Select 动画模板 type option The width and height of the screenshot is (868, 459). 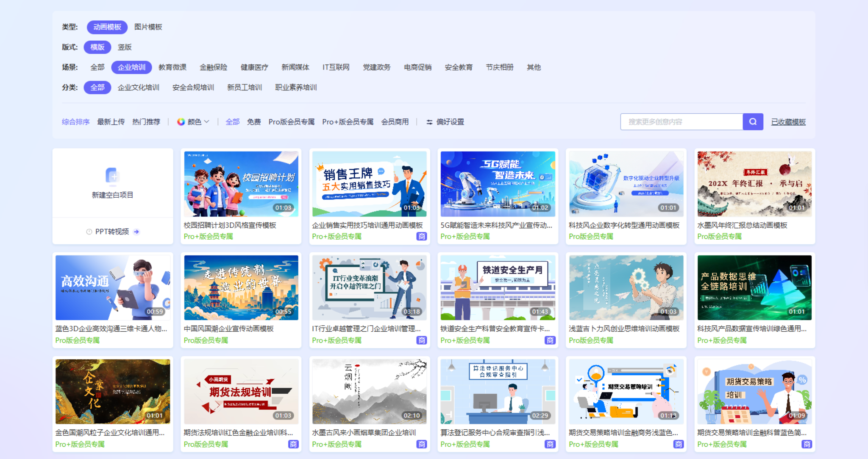point(107,27)
